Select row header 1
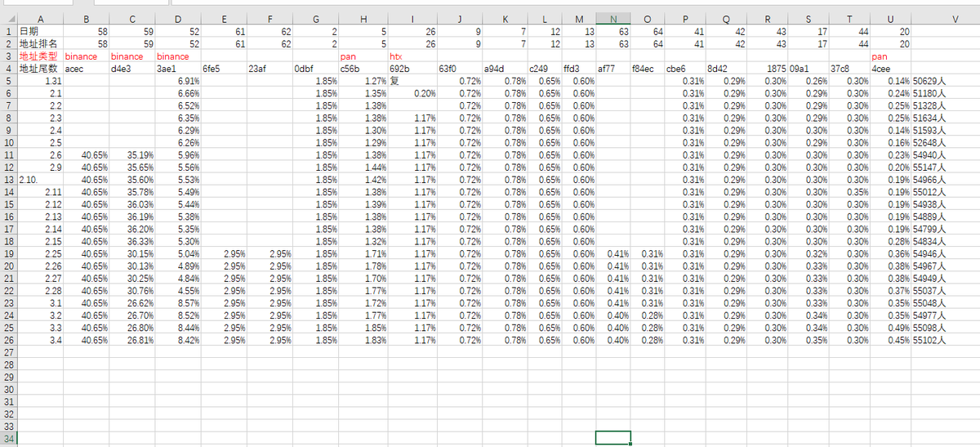Viewport: 980px width, 447px height. click(8, 31)
